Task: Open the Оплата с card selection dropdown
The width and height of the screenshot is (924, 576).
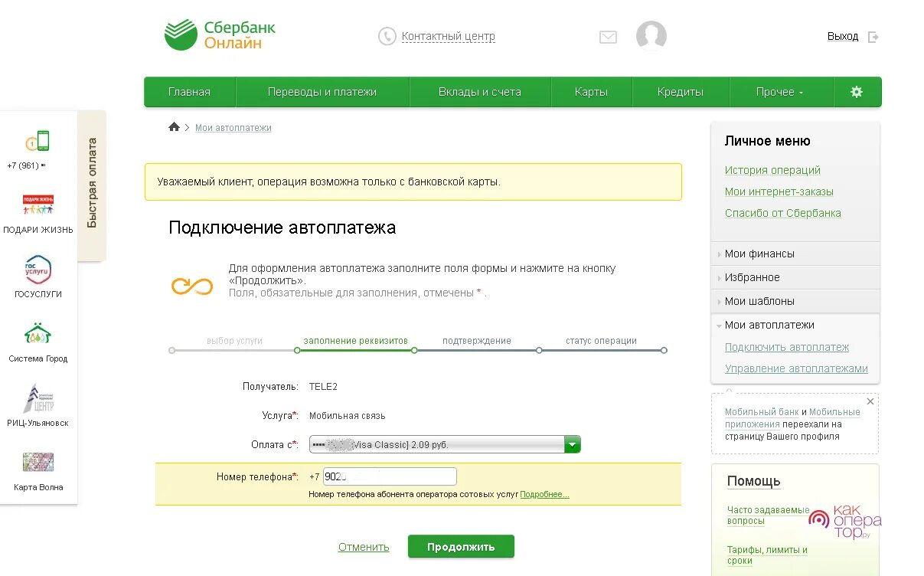Action: click(571, 443)
